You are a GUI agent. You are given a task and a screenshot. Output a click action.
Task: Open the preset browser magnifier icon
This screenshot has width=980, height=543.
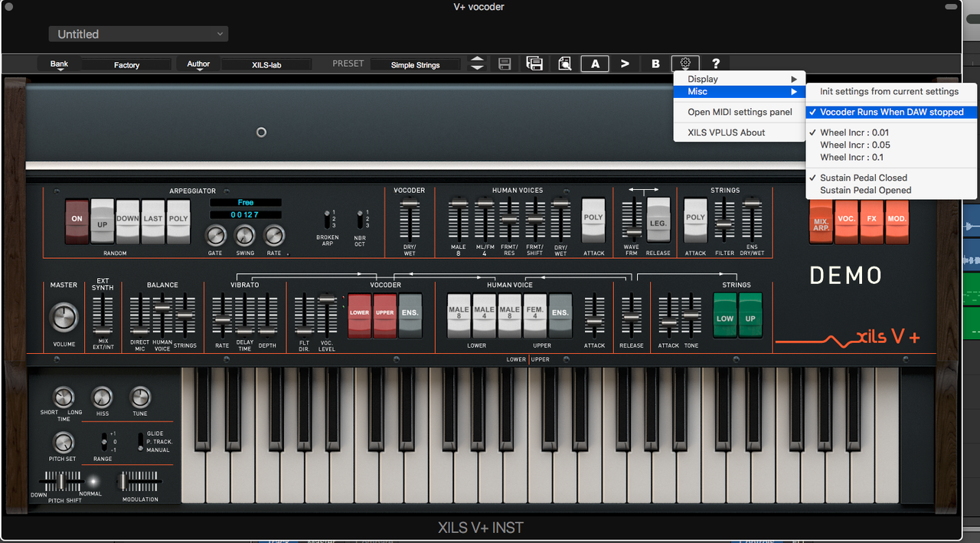(x=565, y=64)
